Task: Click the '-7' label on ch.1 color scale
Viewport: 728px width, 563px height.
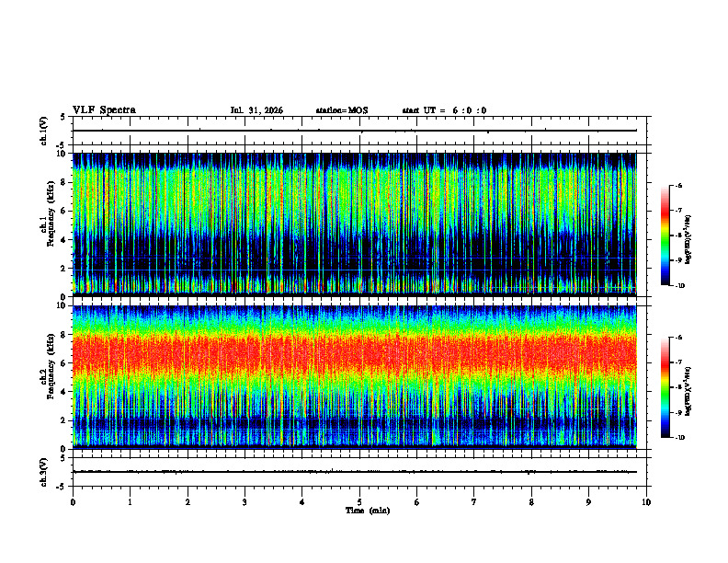Action: (x=679, y=211)
